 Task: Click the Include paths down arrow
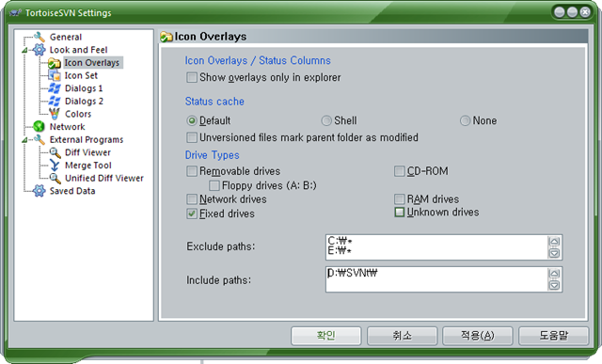pyautogui.click(x=554, y=285)
